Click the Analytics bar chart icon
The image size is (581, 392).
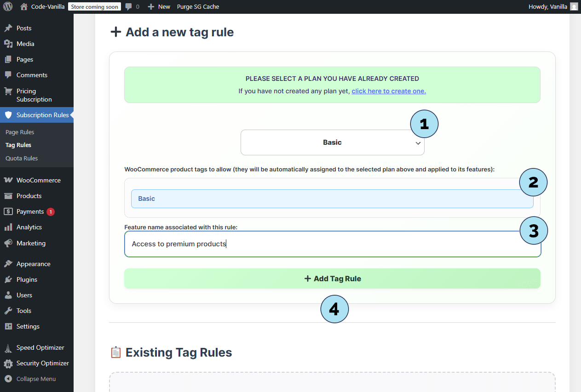(8, 227)
